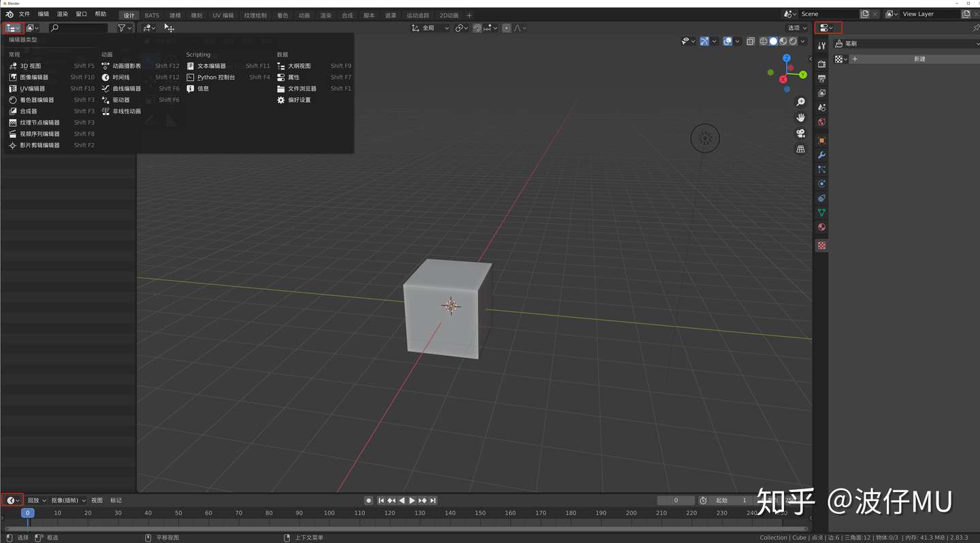This screenshot has height=543, width=980.
Task: Click + to add a new workspace
Action: pos(469,15)
